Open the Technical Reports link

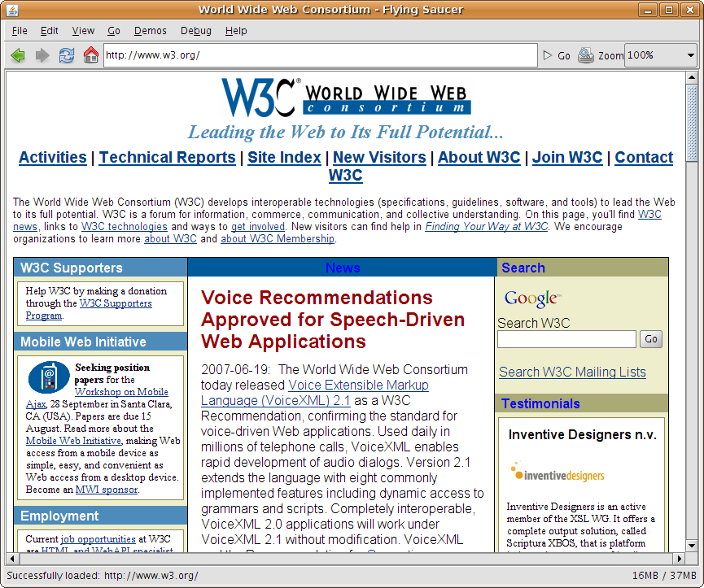pyautogui.click(x=167, y=158)
